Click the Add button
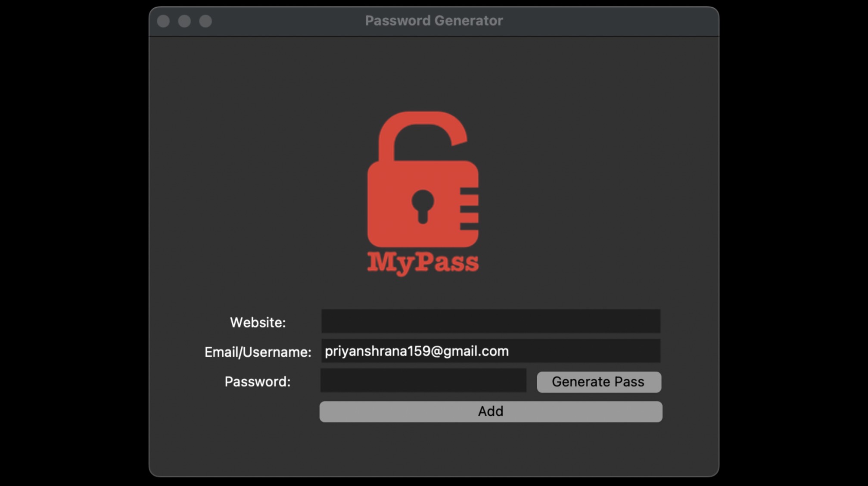The width and height of the screenshot is (868, 486). tap(490, 411)
